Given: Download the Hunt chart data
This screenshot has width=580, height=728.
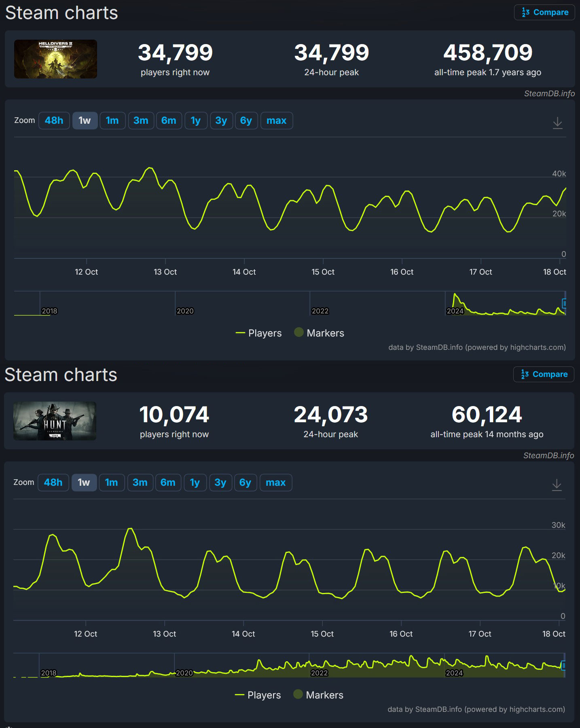Looking at the screenshot, I should (x=557, y=485).
